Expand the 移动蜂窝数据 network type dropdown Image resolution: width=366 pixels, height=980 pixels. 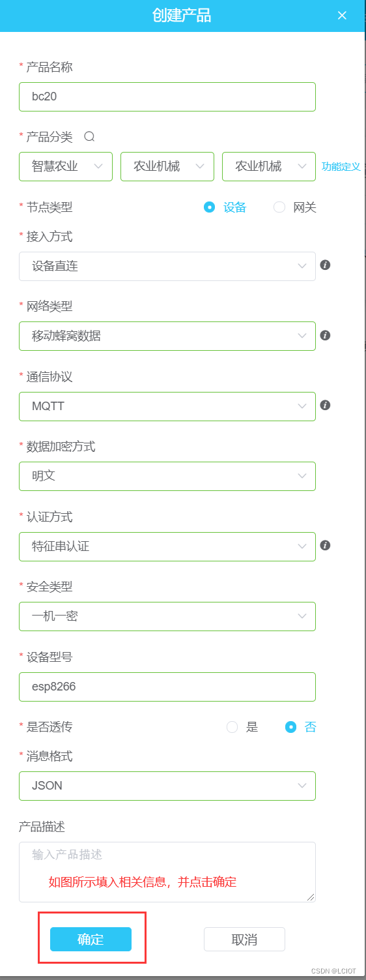tap(167, 336)
